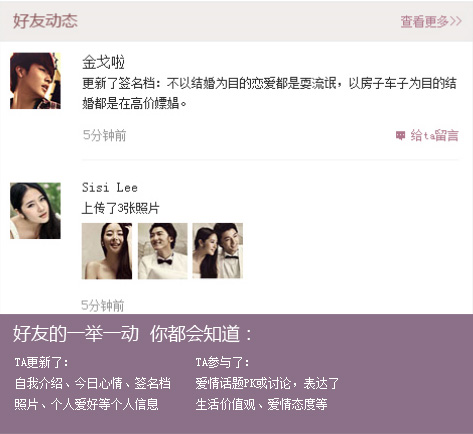The image size is (473, 434).
Task: Click the username Sisi Lee
Action: (110, 188)
